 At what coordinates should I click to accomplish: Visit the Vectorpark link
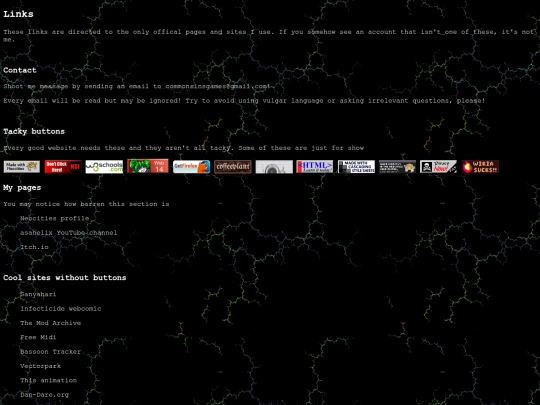(x=40, y=366)
